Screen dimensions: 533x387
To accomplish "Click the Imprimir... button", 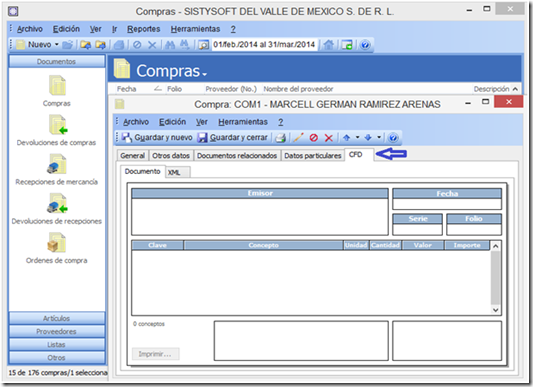I will coord(155,354).
